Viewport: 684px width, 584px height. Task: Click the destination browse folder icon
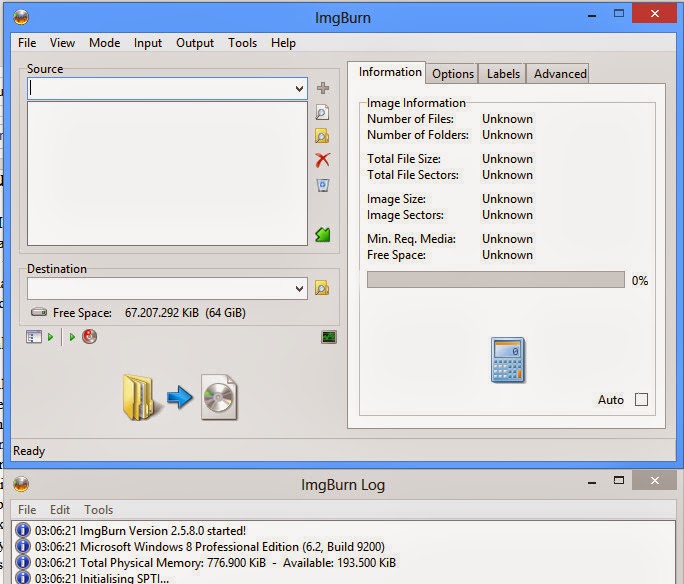(322, 288)
